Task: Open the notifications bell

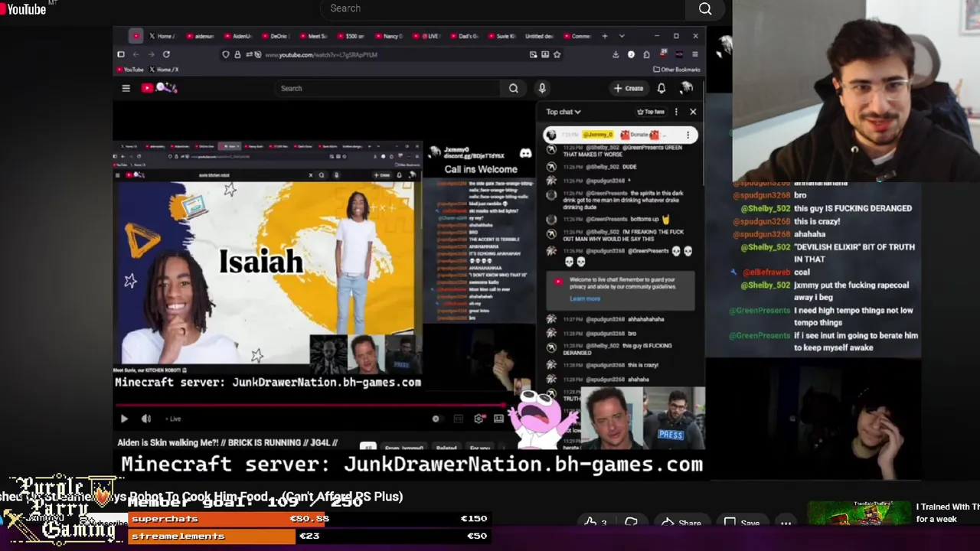Action: (661, 88)
